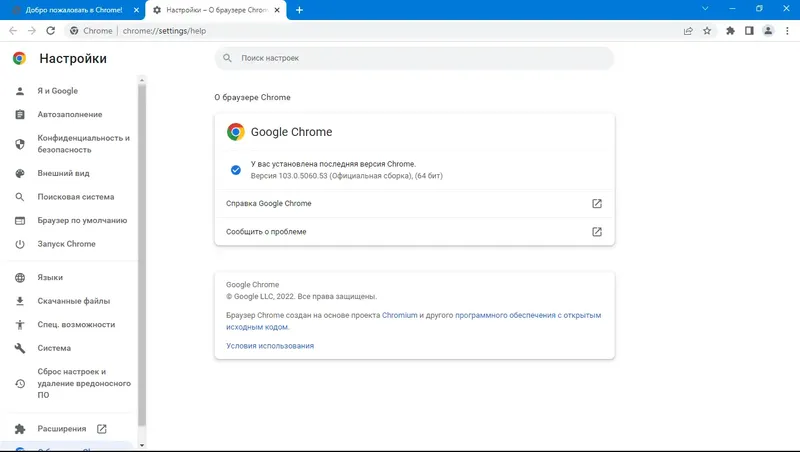Open the tab search chevron
The height and width of the screenshot is (452, 800).
point(705,9)
